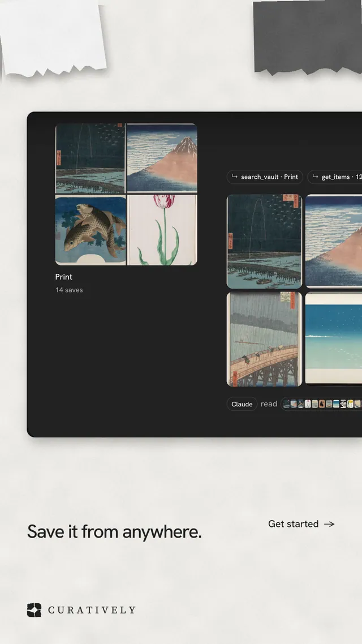Viewport: 362px width, 644px height.
Task: Select the get_items chip
Action: tap(334, 177)
